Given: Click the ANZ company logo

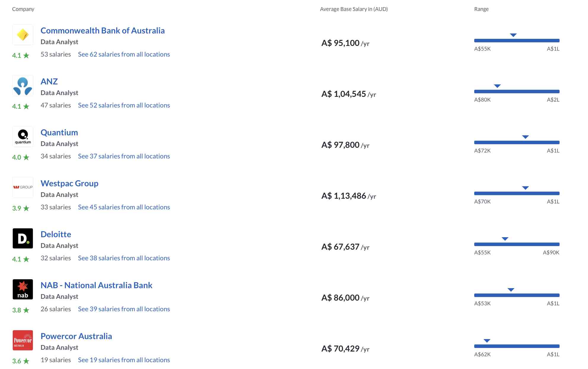Looking at the screenshot, I should tap(23, 86).
